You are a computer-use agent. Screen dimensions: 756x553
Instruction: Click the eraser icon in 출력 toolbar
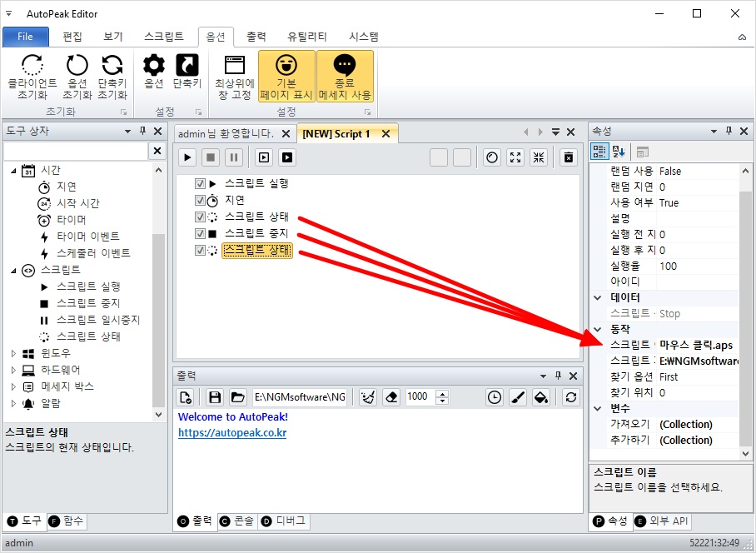coord(391,397)
